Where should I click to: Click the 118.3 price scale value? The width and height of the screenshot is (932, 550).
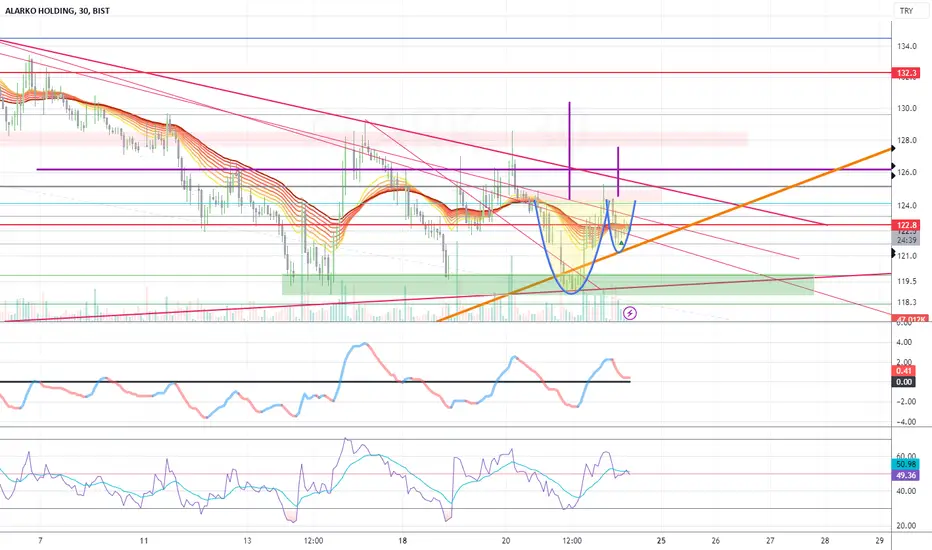click(x=907, y=303)
